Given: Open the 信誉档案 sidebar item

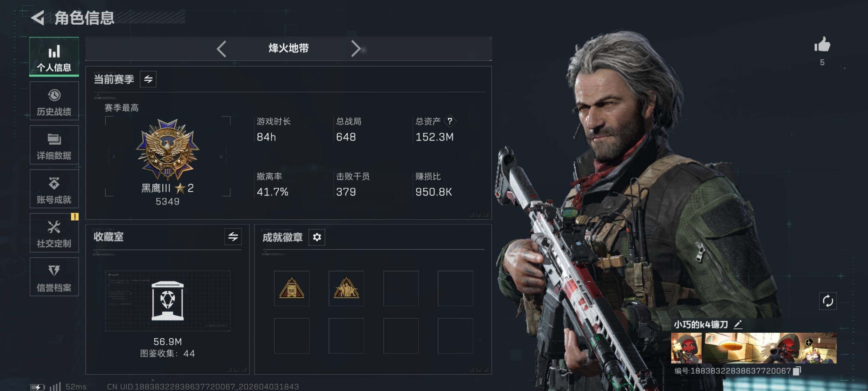Looking at the screenshot, I should (x=54, y=277).
